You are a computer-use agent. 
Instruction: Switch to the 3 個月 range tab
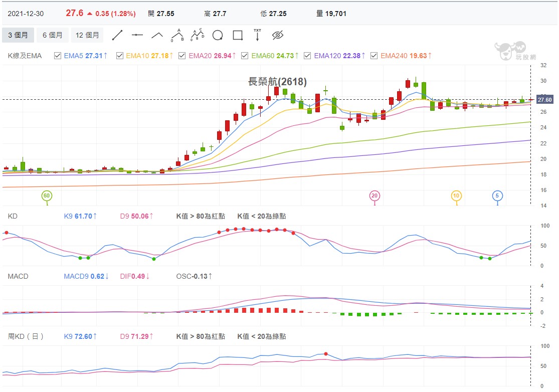(18, 35)
